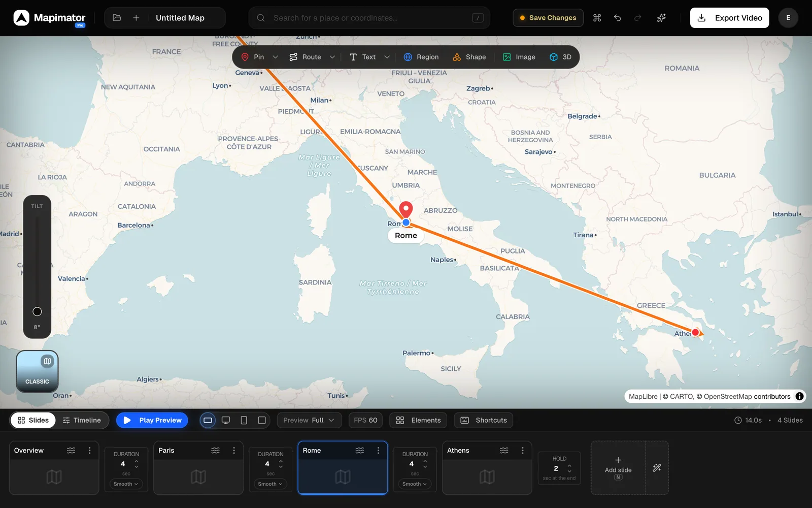Open the folder icon in header

tap(117, 18)
